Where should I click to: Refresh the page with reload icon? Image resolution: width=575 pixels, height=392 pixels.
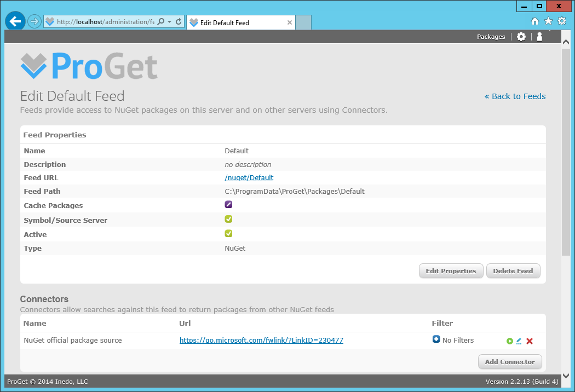(x=179, y=22)
